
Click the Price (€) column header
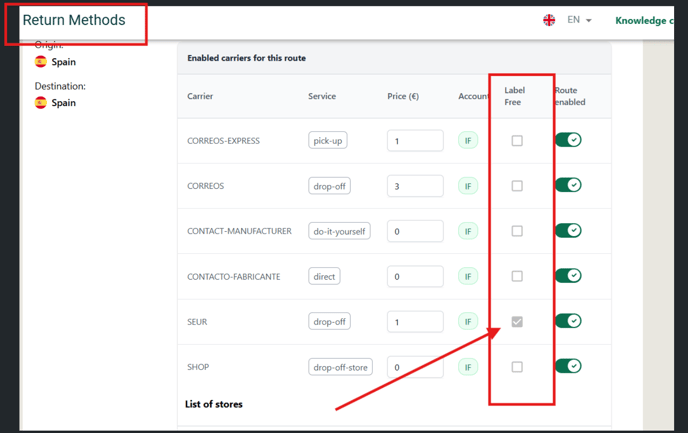coord(403,96)
